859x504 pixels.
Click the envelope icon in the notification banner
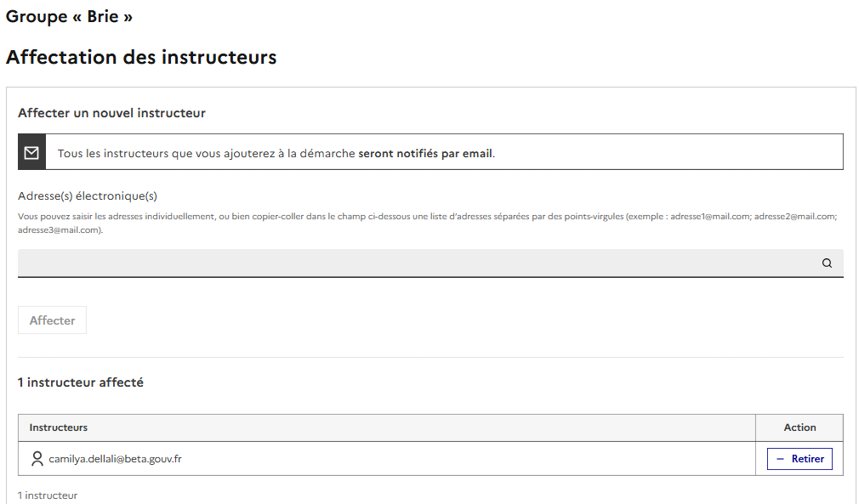click(31, 153)
